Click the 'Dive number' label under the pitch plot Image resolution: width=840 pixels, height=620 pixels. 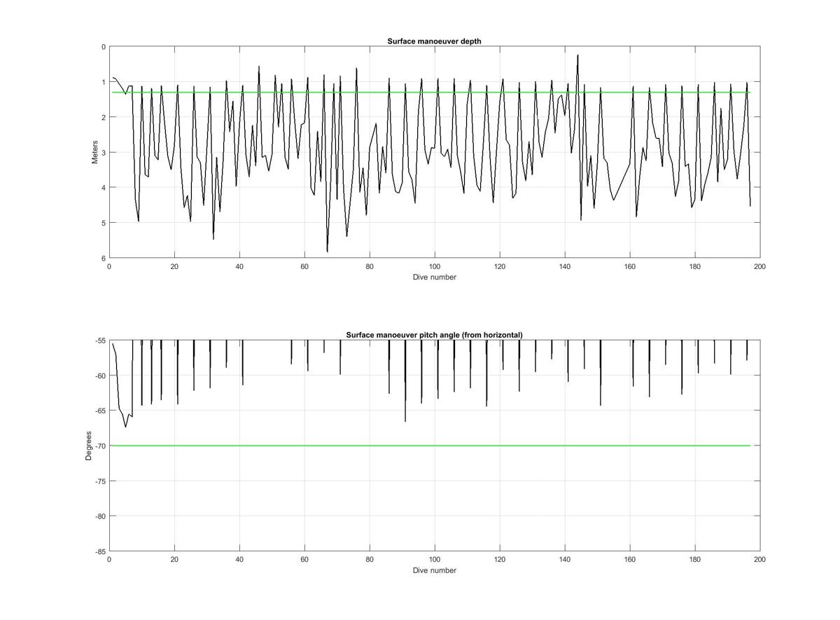tap(434, 570)
